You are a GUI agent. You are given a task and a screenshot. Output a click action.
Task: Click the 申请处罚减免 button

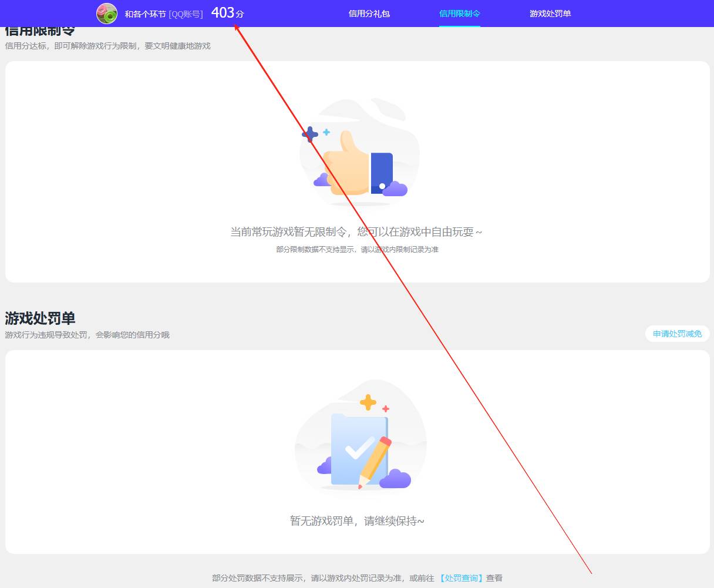[x=676, y=334]
